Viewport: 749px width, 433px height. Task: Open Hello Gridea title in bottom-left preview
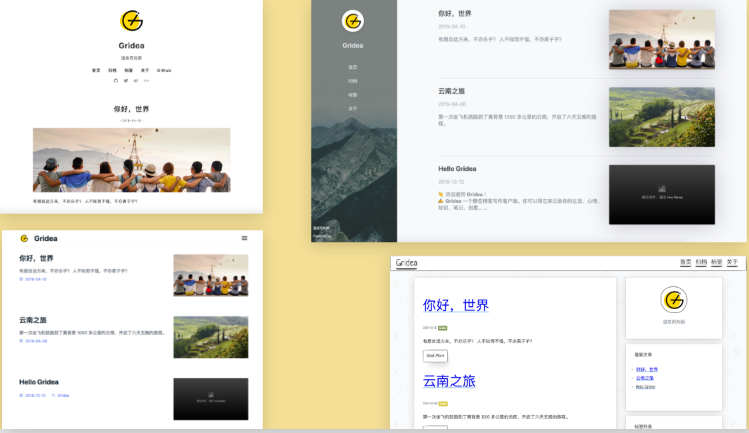(39, 382)
